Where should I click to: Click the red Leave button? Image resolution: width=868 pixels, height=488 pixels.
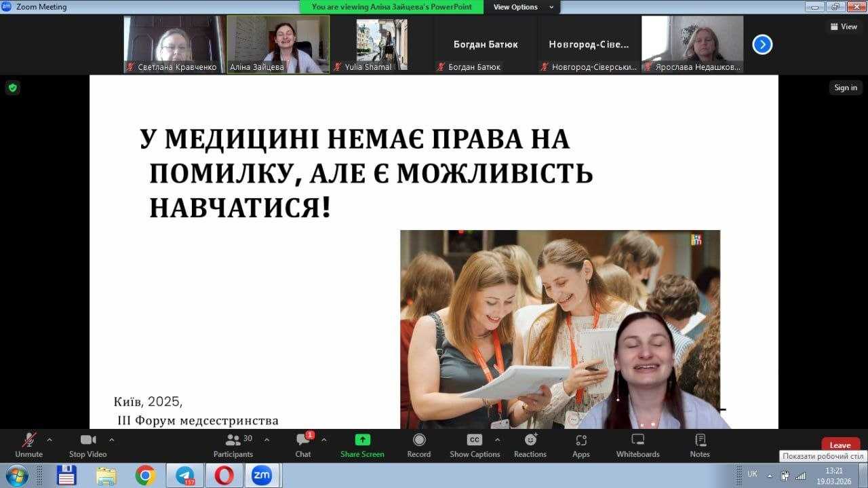(x=840, y=445)
